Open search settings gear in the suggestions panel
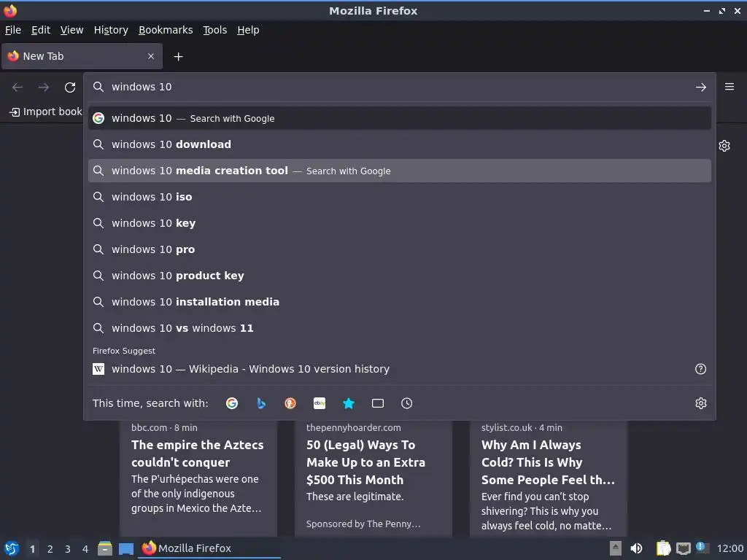747x560 pixels. click(x=701, y=403)
